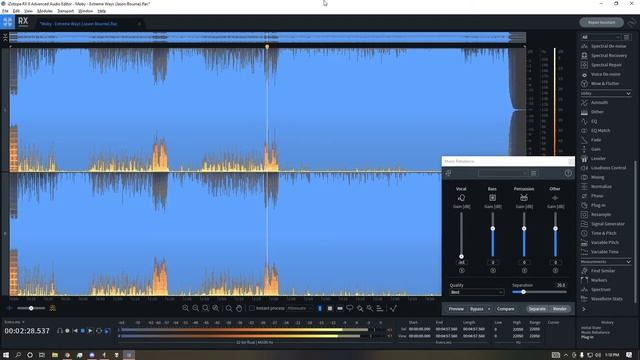Open the Instant process mode dropdown
The image size is (640, 360).
[300, 309]
